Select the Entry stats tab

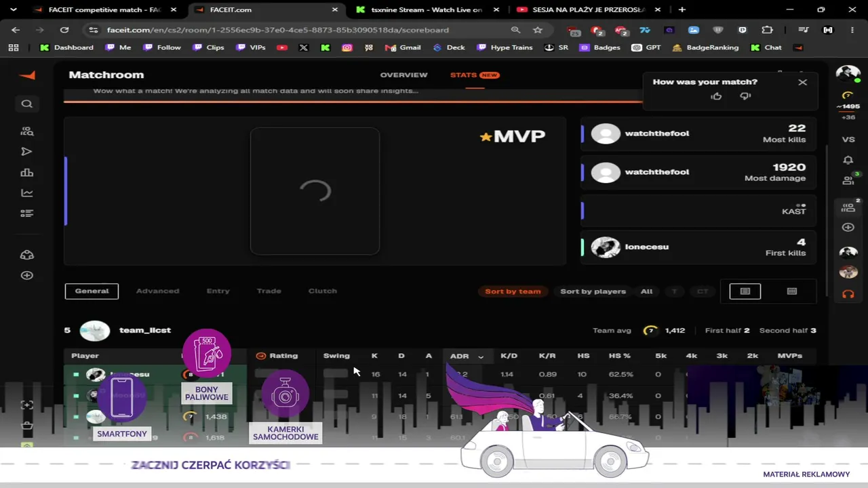coord(218,291)
